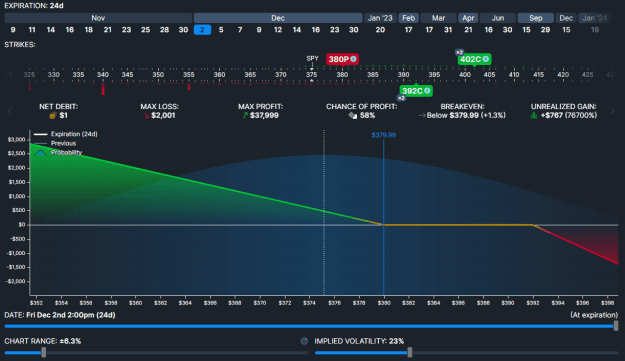Click the info circle on the 392C badge
Image resolution: width=625 pixels, height=361 pixels.
[x=427, y=91]
